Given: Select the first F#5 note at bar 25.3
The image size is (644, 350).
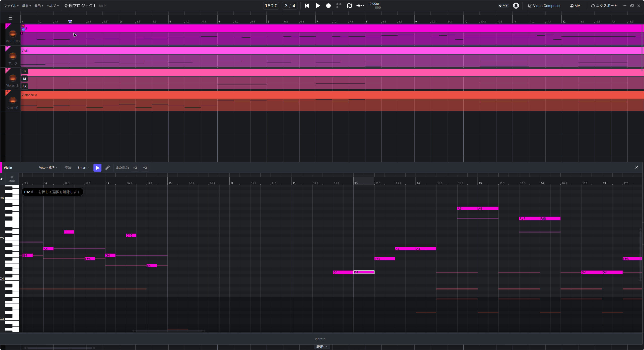Looking at the screenshot, I should pos(530,219).
